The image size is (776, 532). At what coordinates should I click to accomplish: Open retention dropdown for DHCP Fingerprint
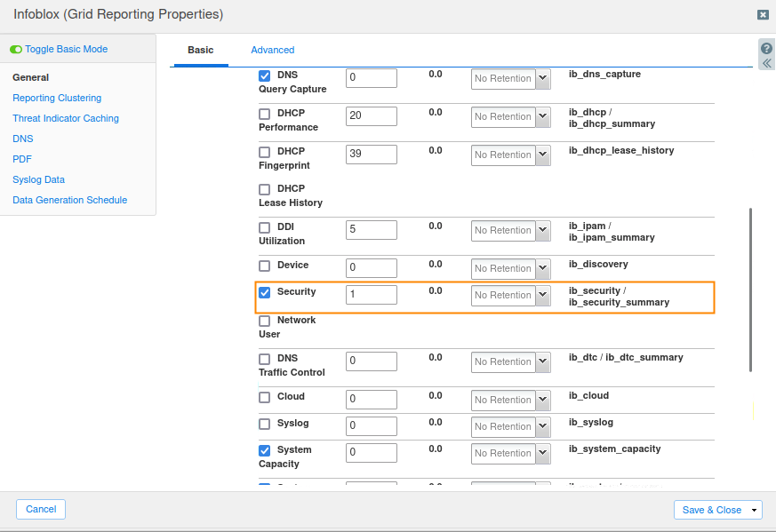(543, 155)
